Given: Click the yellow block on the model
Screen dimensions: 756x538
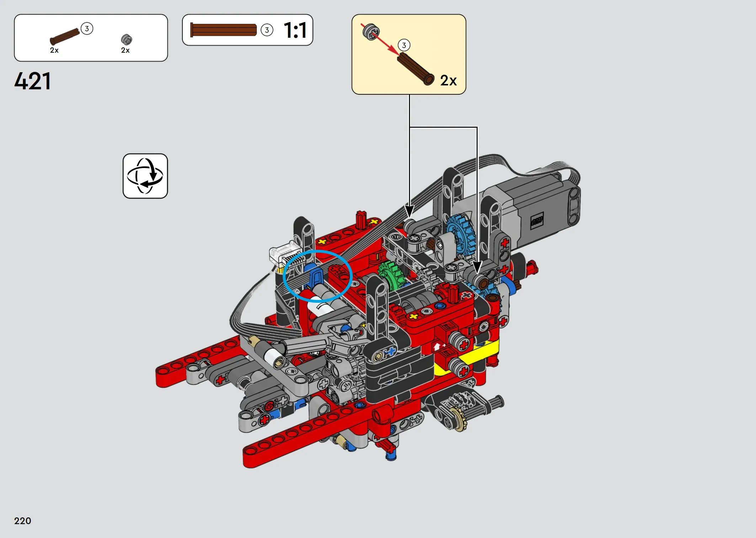Looking at the screenshot, I should [467, 358].
